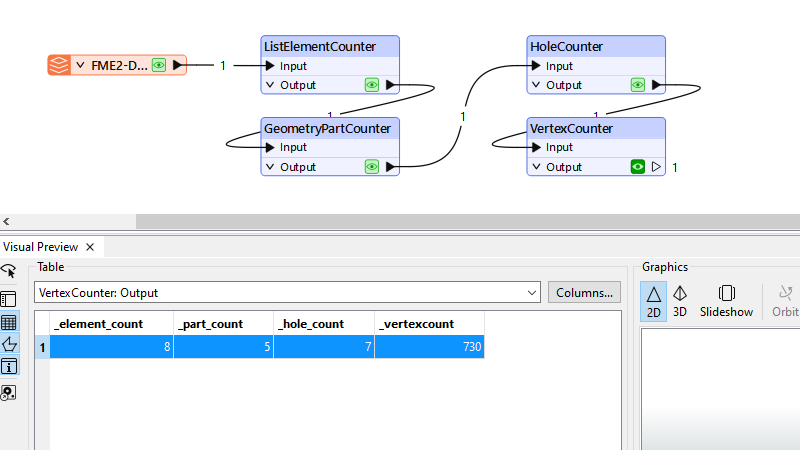This screenshot has width=800, height=450.
Task: Toggle the Feature Information panel icon
Action: 9,367
